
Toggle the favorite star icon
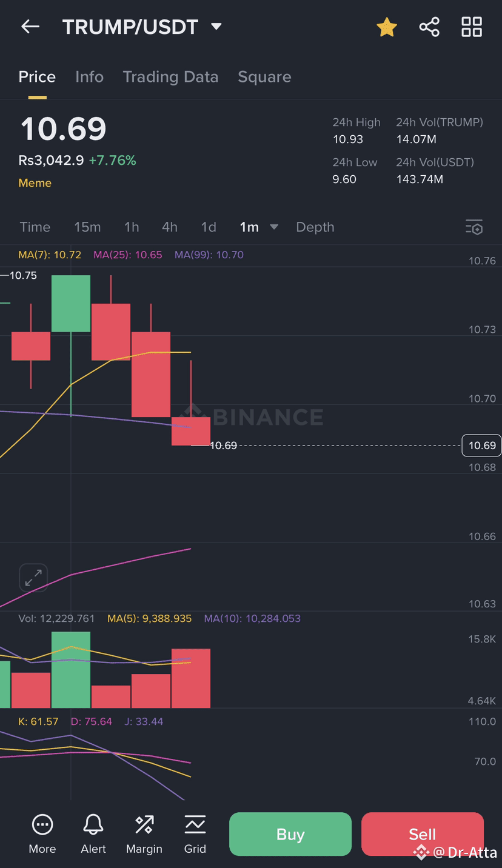click(386, 27)
